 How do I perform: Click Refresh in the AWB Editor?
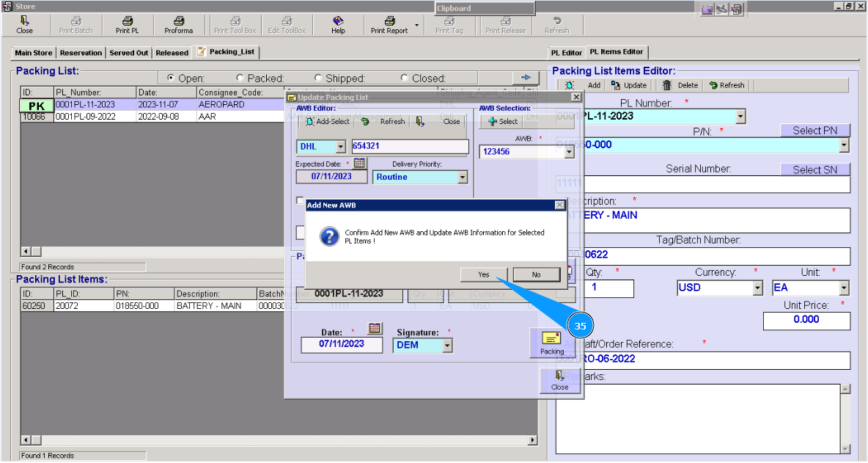[383, 121]
